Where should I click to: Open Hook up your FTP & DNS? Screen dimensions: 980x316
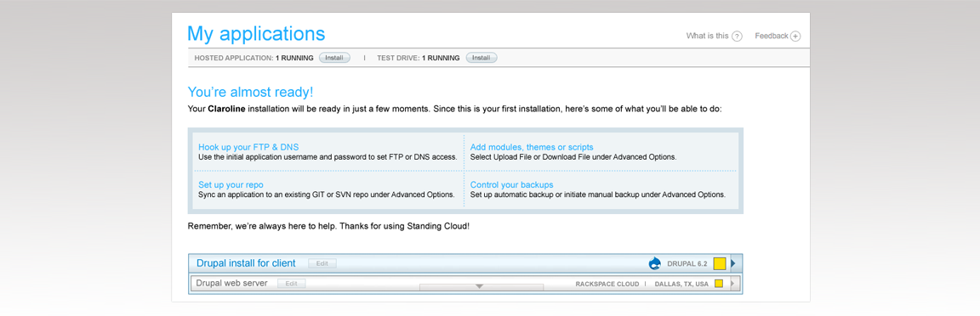pos(248,148)
